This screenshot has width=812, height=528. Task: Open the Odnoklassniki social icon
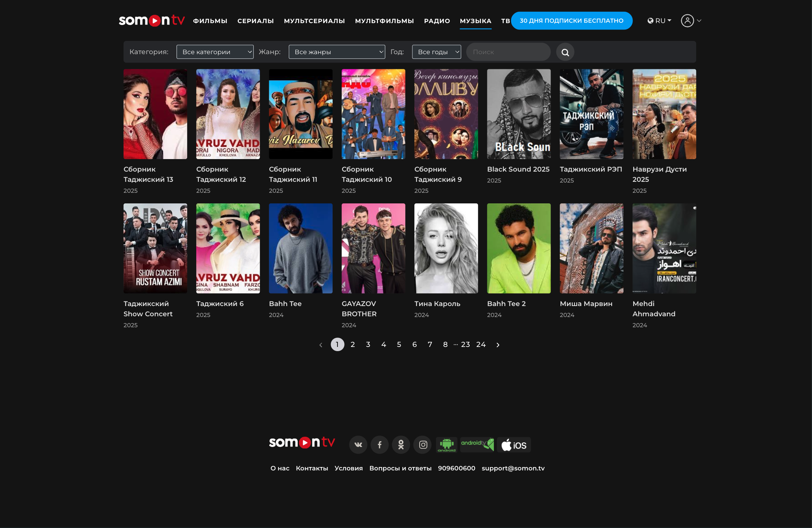tap(401, 445)
